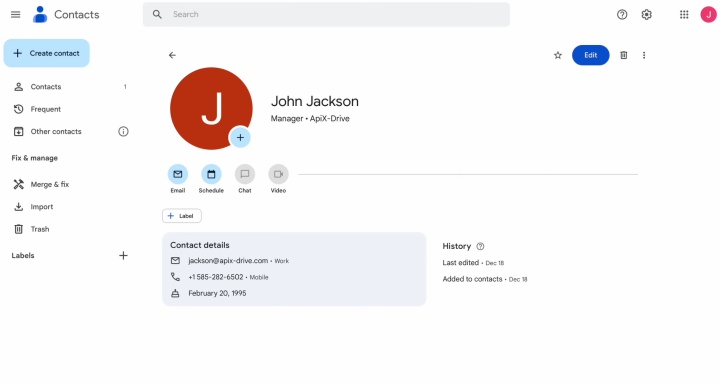Click the birthday cake icon
Viewport: 720px width, 384px height.
[x=175, y=293]
